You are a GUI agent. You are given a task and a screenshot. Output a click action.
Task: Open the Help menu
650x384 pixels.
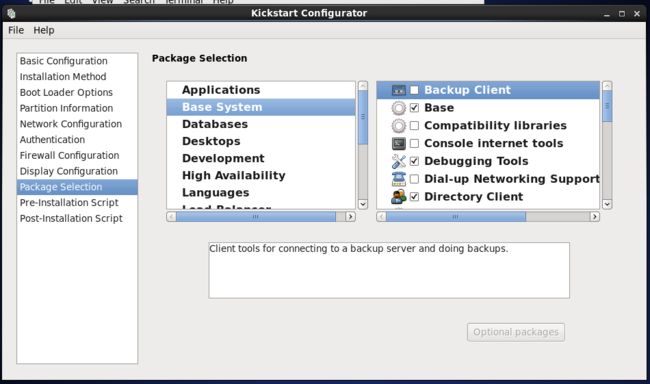(44, 30)
